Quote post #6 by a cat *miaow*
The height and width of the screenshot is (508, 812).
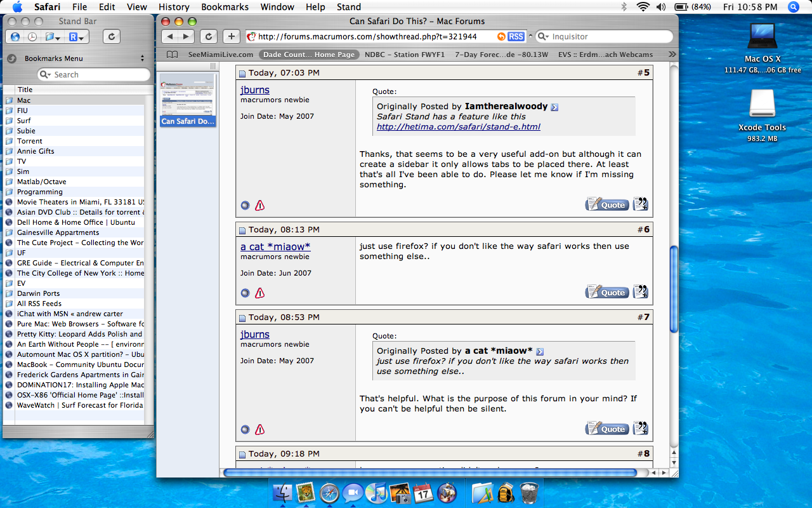pos(607,292)
